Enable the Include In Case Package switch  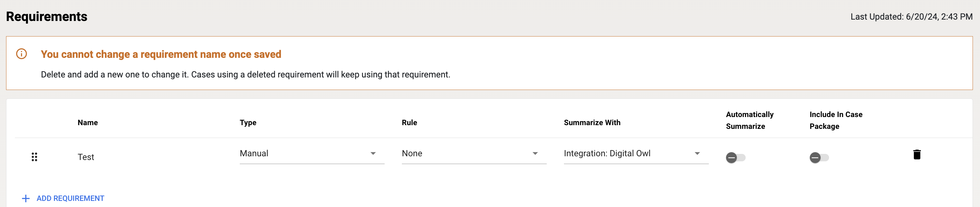(819, 157)
